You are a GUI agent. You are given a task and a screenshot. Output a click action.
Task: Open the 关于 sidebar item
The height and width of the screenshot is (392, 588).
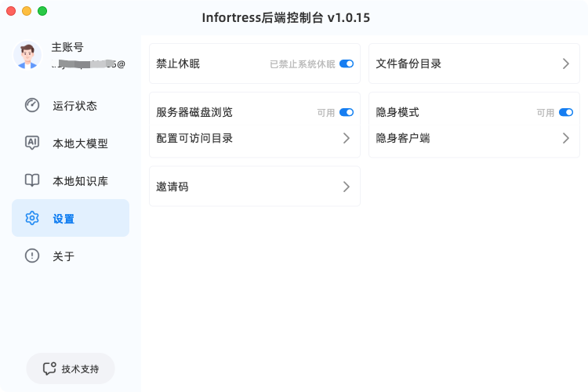(71, 256)
